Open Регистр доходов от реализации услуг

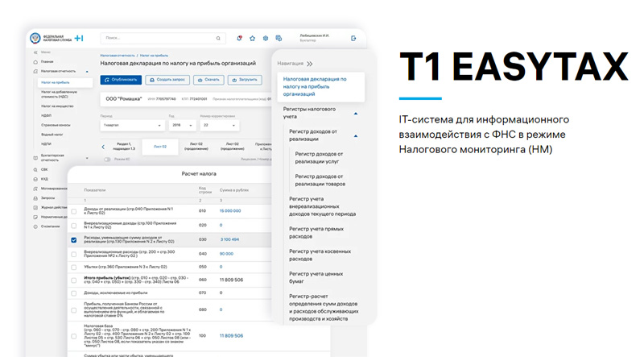click(x=319, y=158)
